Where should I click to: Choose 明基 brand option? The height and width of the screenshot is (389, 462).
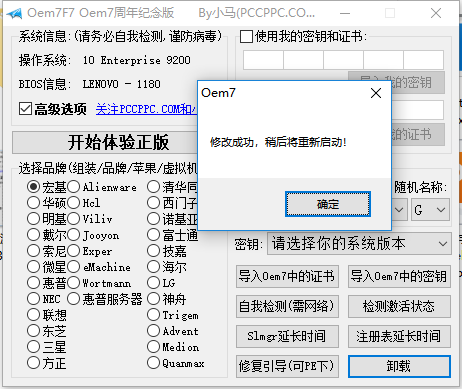click(33, 219)
